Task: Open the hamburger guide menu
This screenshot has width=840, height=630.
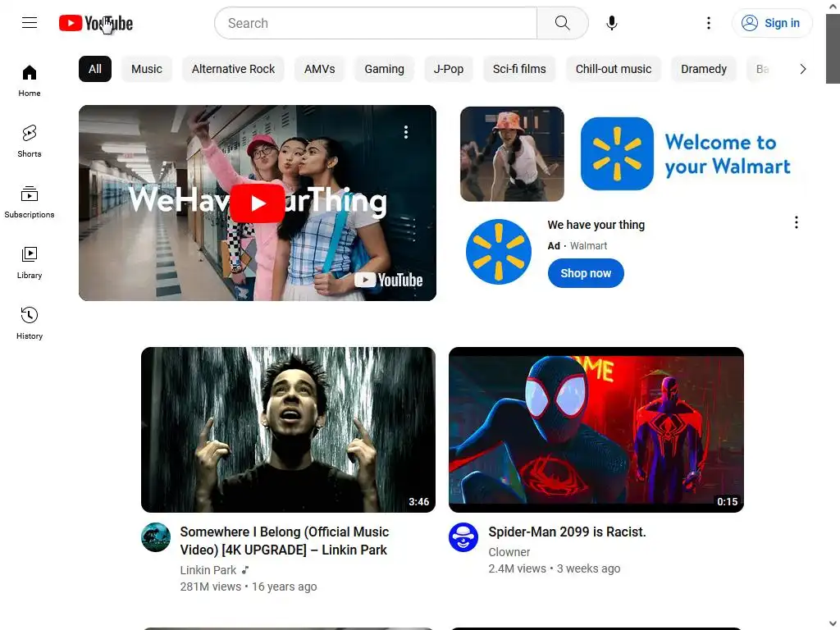Action: click(x=30, y=22)
